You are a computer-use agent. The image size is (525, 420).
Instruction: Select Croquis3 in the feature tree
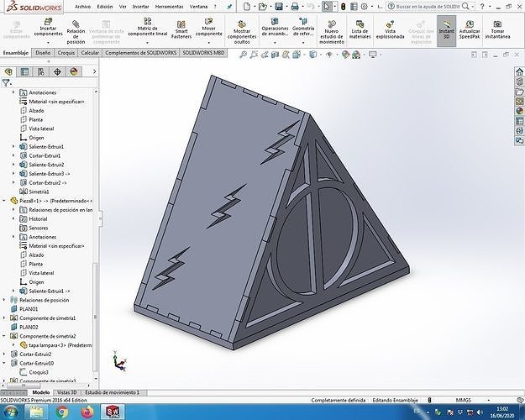point(39,372)
